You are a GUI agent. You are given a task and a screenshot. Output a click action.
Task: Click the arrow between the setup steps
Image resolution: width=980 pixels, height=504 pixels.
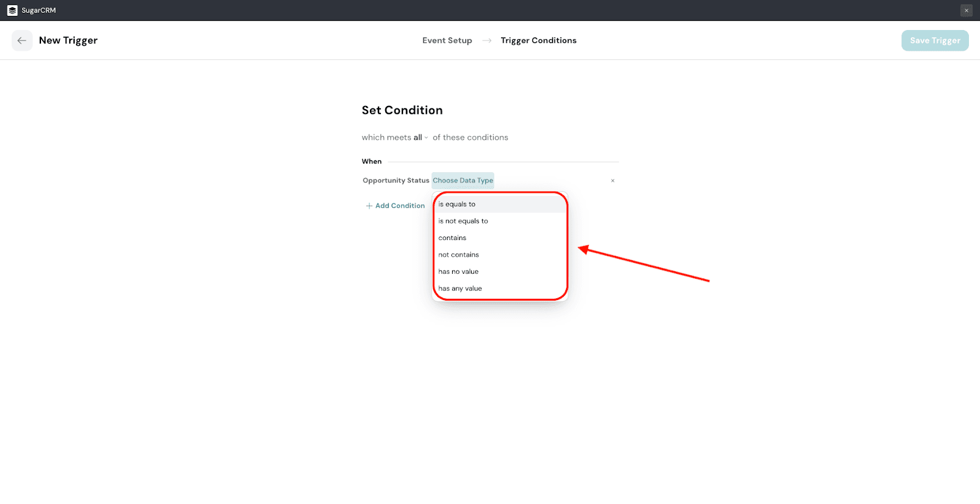(487, 40)
